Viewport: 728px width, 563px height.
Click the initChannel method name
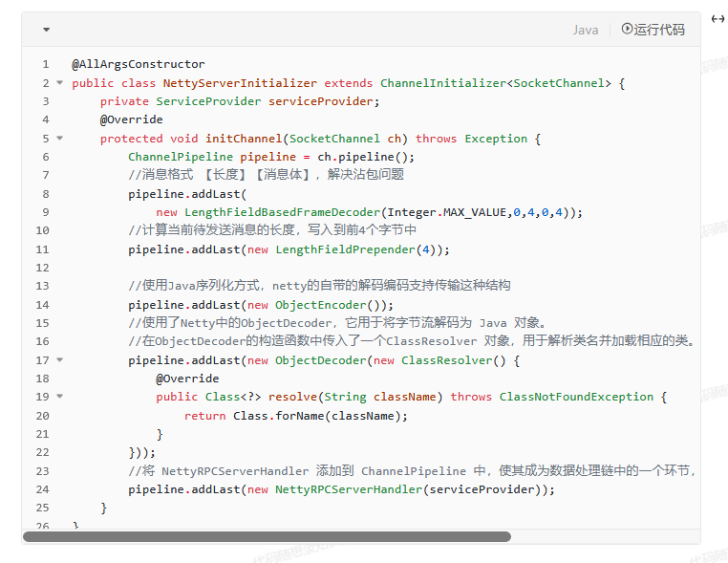[244, 139]
